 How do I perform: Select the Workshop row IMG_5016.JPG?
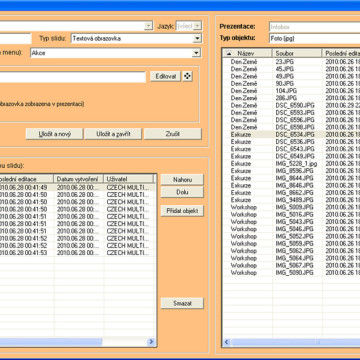pyautogui.click(x=292, y=215)
